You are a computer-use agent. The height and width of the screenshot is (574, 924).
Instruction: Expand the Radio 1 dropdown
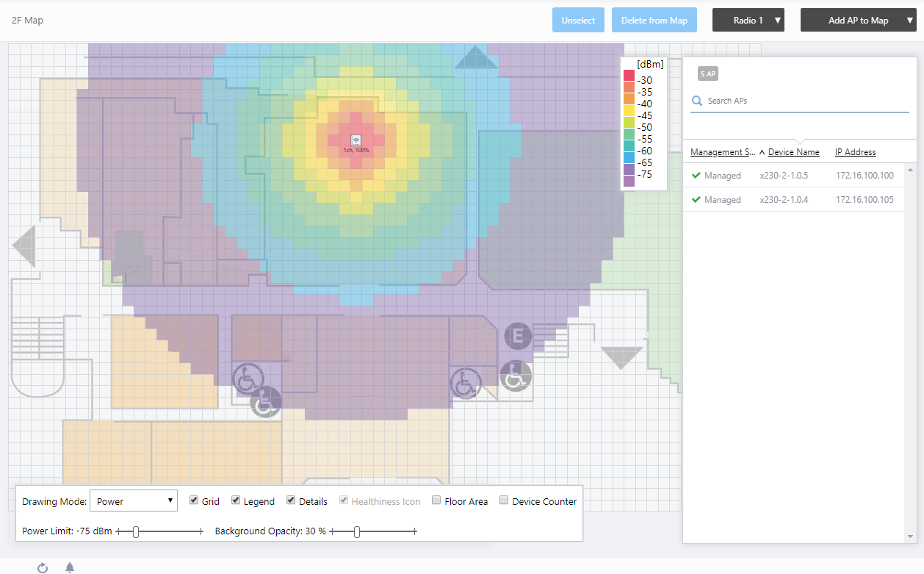click(748, 21)
